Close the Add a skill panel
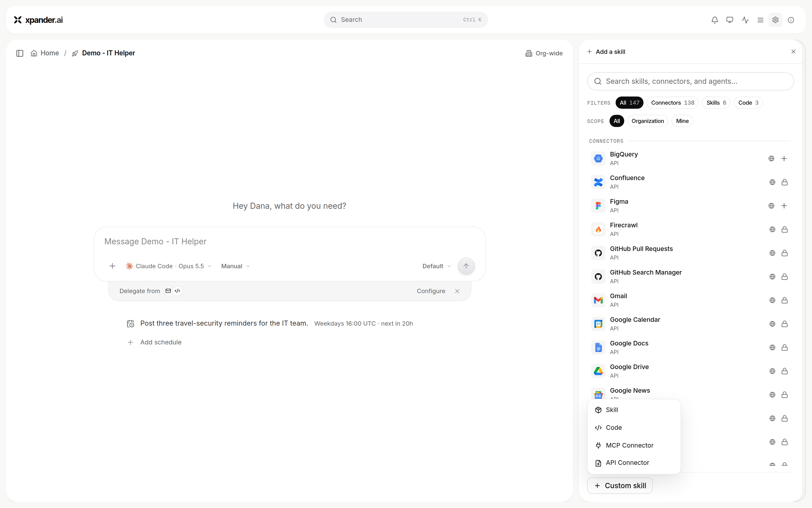Image resolution: width=812 pixels, height=508 pixels. click(793, 52)
